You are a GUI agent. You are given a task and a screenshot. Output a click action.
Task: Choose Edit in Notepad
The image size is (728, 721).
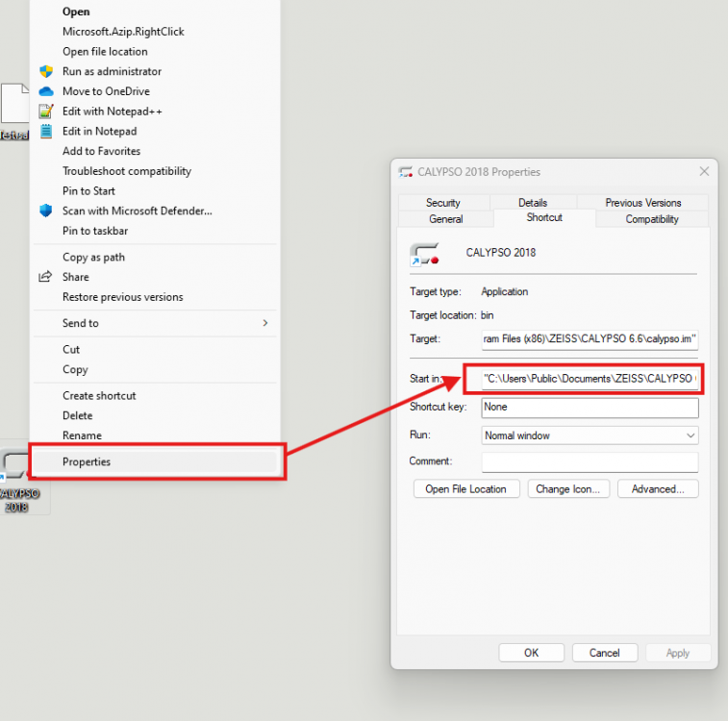coord(100,132)
